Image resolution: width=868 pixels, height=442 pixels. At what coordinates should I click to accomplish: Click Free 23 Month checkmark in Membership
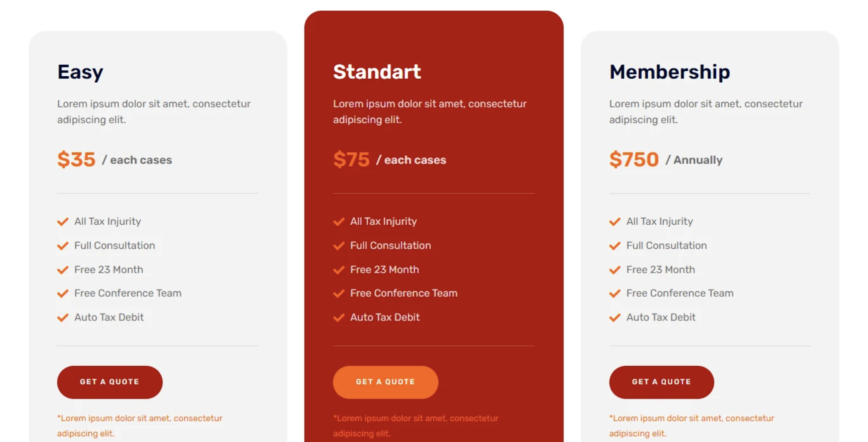(x=614, y=270)
